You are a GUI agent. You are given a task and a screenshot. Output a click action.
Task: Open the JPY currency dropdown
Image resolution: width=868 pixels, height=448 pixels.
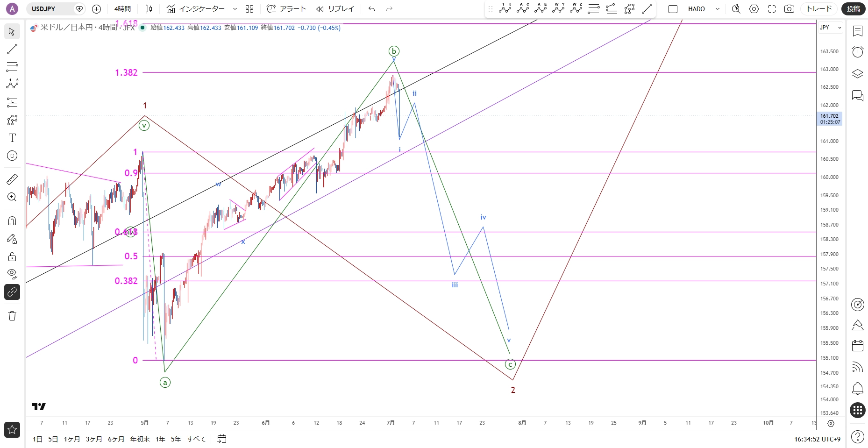tap(831, 28)
